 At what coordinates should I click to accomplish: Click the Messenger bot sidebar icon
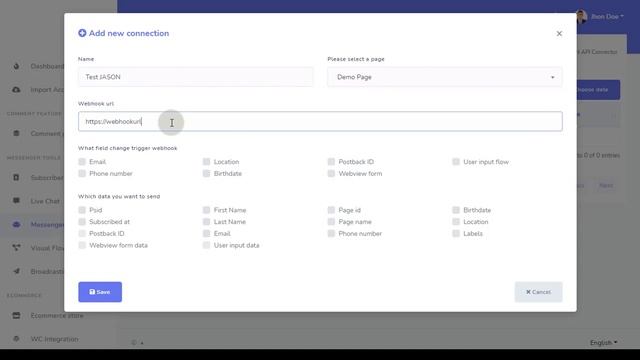coord(16,224)
